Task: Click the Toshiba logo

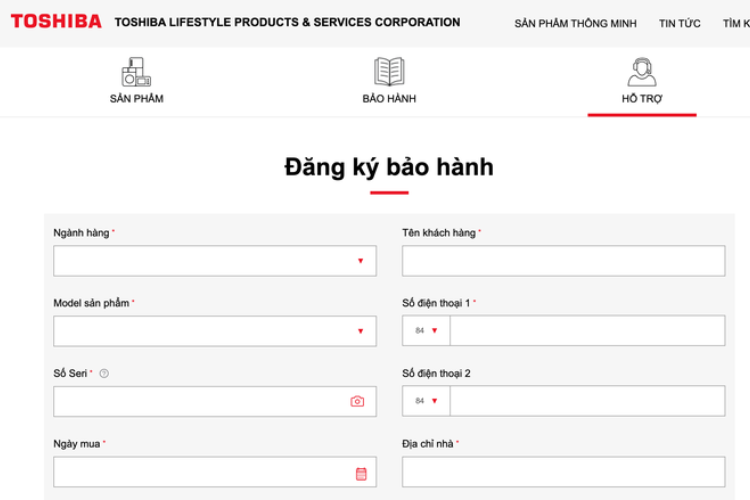Action: point(56,22)
